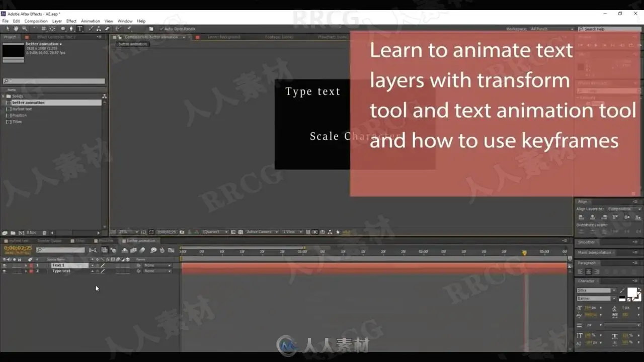Image resolution: width=644 pixels, height=362 pixels.
Task: Click the Search Help field
Action: click(610, 29)
